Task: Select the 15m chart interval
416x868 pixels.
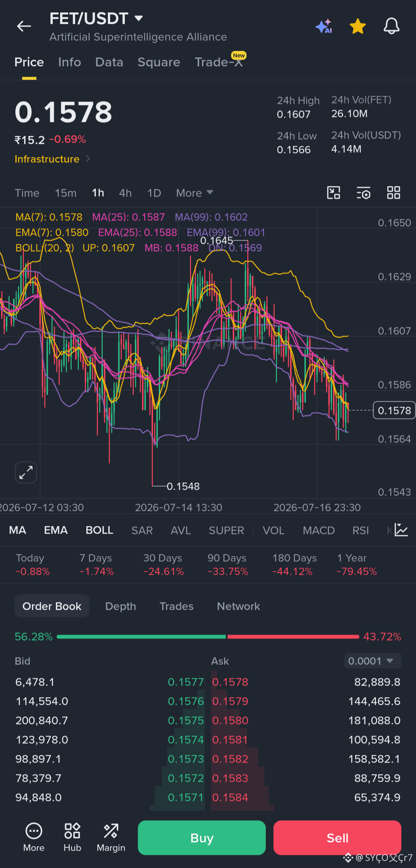Action: pos(65,193)
